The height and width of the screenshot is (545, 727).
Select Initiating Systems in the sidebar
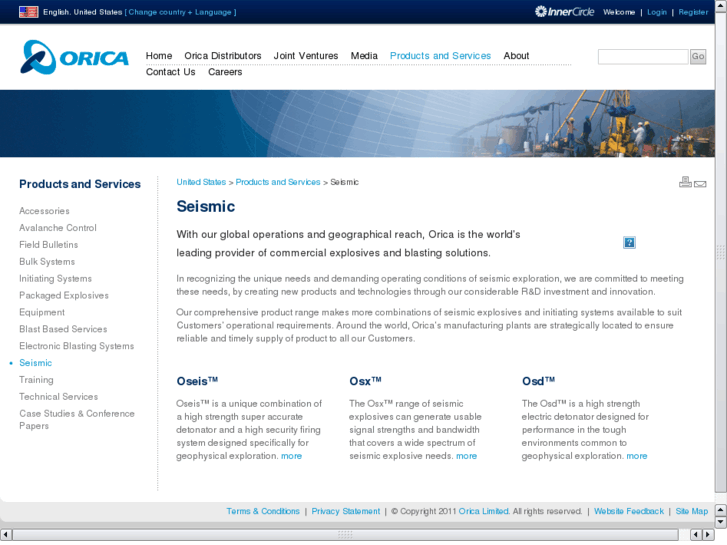coord(56,279)
